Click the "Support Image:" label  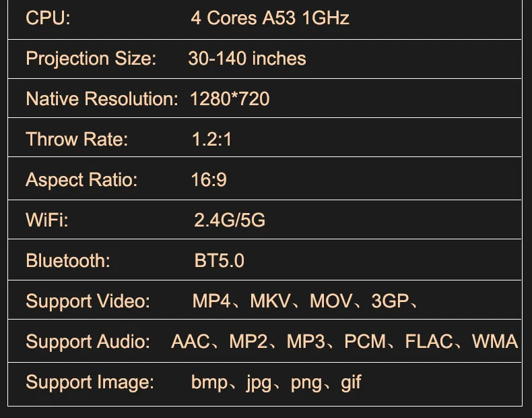[90, 383]
